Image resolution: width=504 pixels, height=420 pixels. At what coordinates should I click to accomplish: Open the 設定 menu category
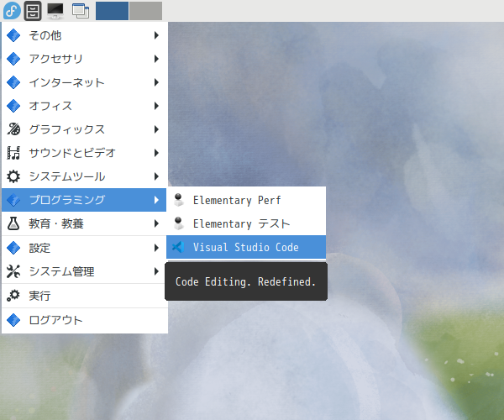(85, 248)
